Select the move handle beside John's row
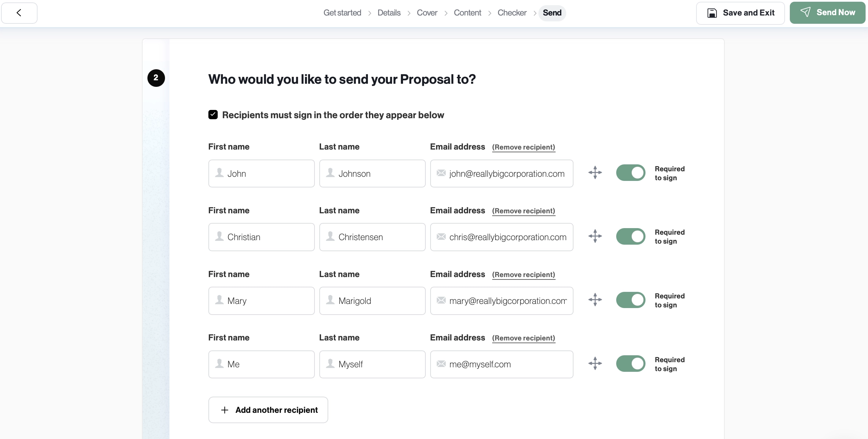This screenshot has width=868, height=439. click(596, 173)
